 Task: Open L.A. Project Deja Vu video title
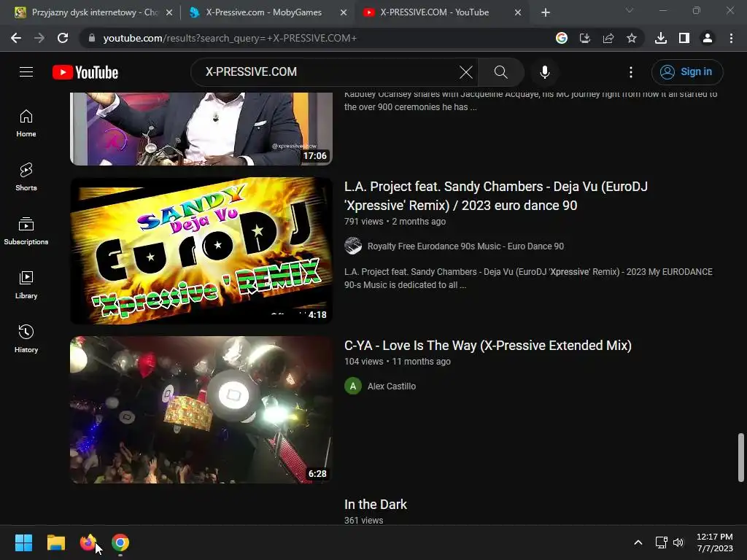tap(496, 195)
